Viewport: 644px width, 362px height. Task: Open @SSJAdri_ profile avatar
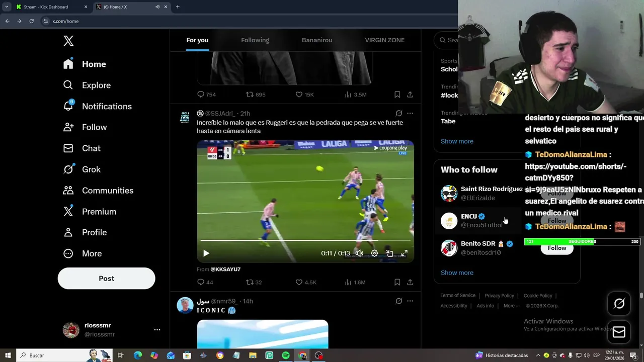185,118
